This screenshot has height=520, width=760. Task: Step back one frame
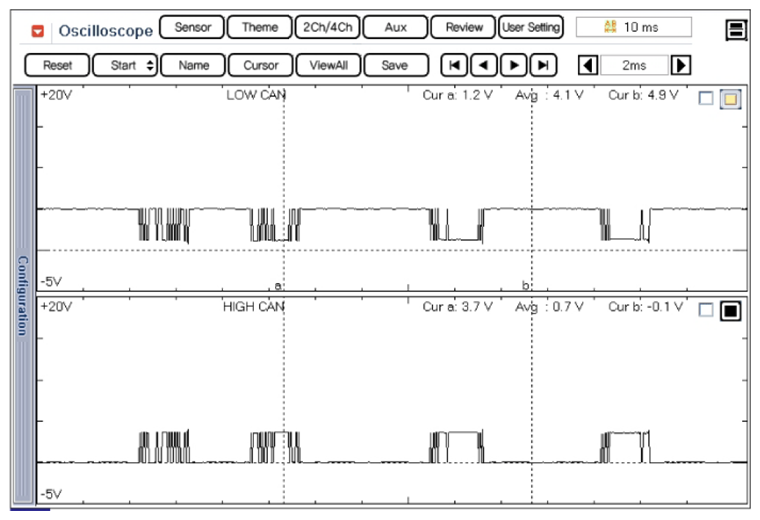[483, 65]
